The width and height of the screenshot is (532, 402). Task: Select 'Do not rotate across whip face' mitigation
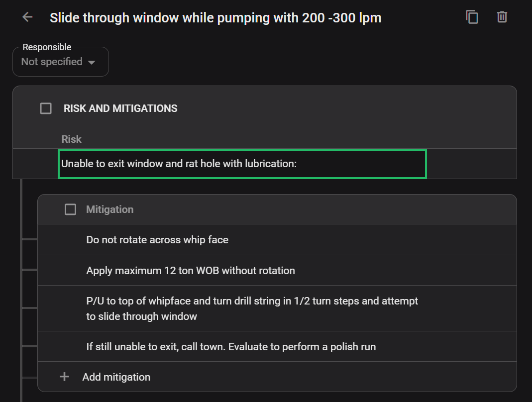tap(157, 240)
